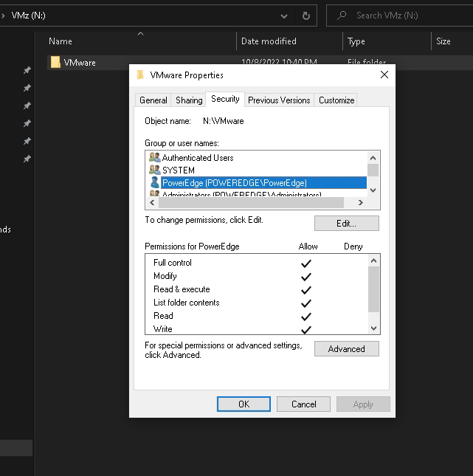
Task: Click the permissions list scroll down arrow
Action: click(x=373, y=328)
